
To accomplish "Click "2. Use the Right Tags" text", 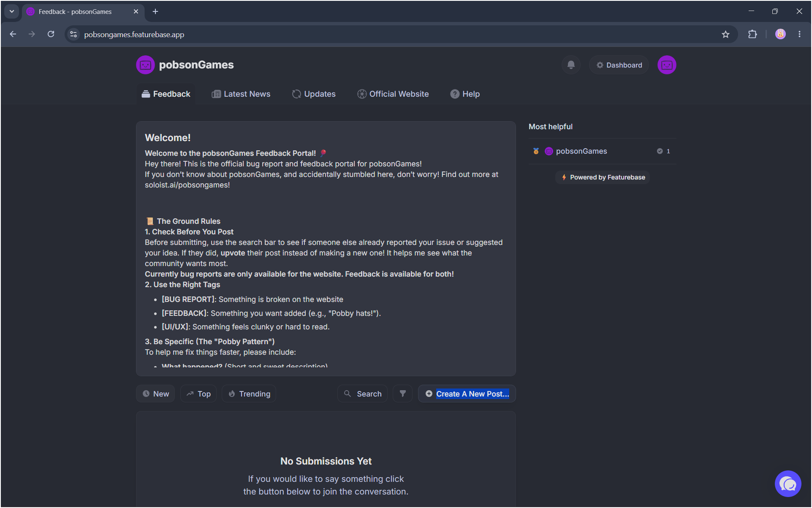I will [x=182, y=285].
